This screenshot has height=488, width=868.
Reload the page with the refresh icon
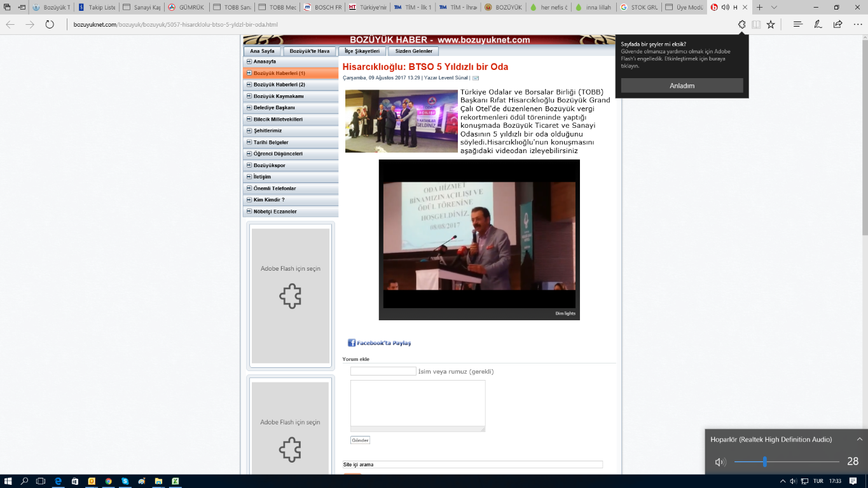click(50, 25)
